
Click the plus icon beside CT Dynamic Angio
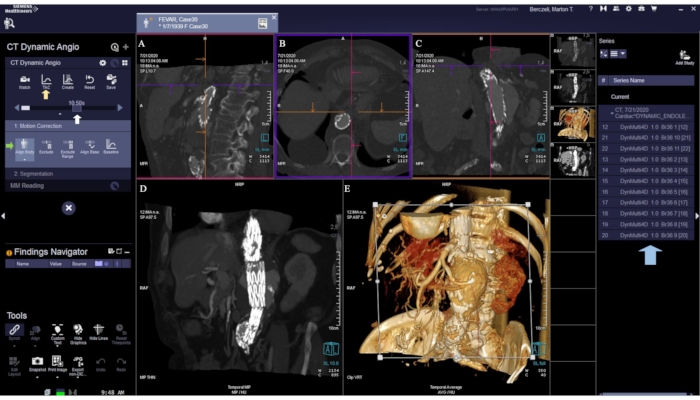coord(125,47)
